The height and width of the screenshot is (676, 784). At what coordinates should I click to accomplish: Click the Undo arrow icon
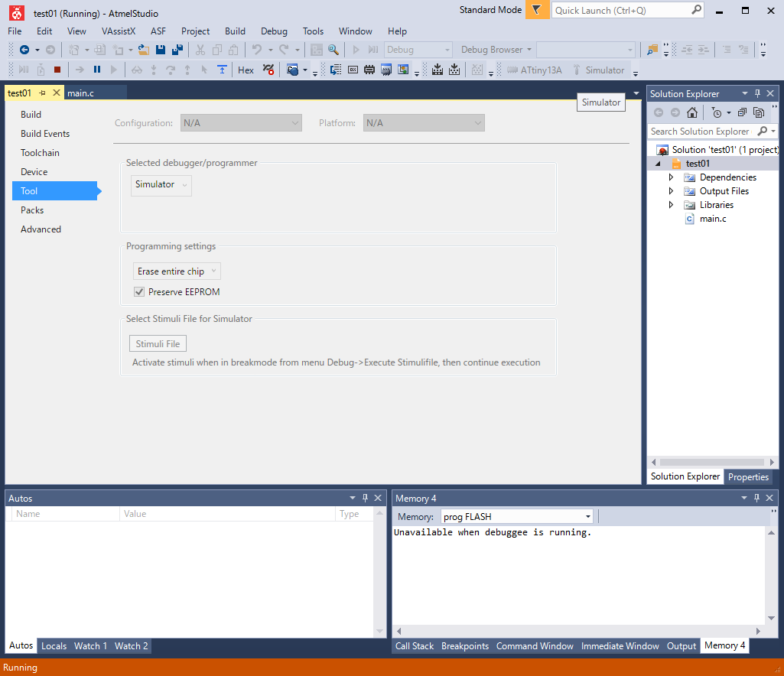click(256, 50)
